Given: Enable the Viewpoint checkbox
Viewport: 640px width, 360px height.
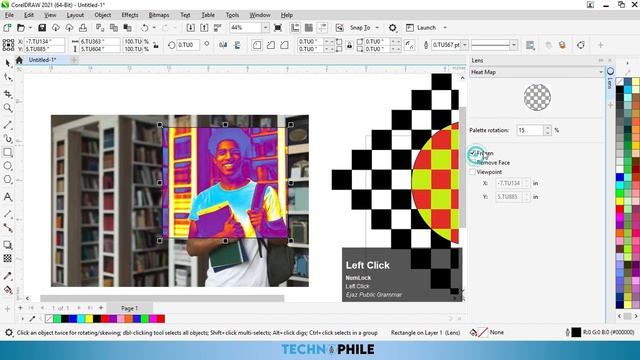Looking at the screenshot, I should tap(473, 172).
